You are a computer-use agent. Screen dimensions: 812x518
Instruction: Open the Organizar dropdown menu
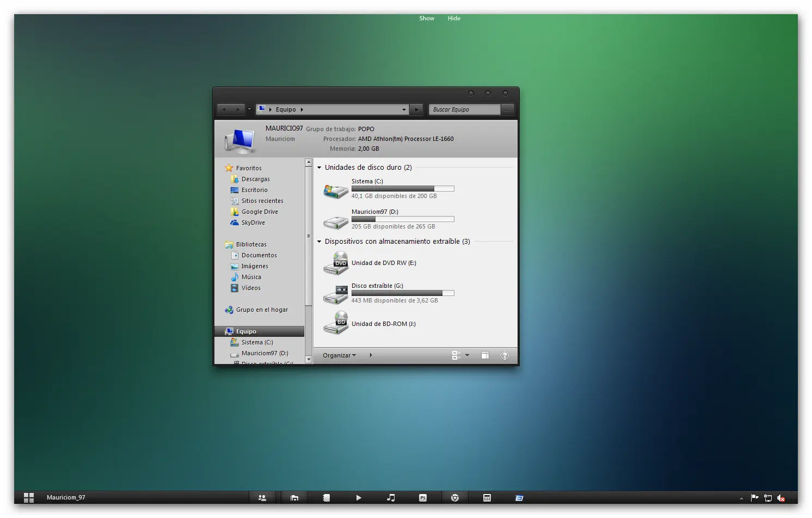[339, 355]
